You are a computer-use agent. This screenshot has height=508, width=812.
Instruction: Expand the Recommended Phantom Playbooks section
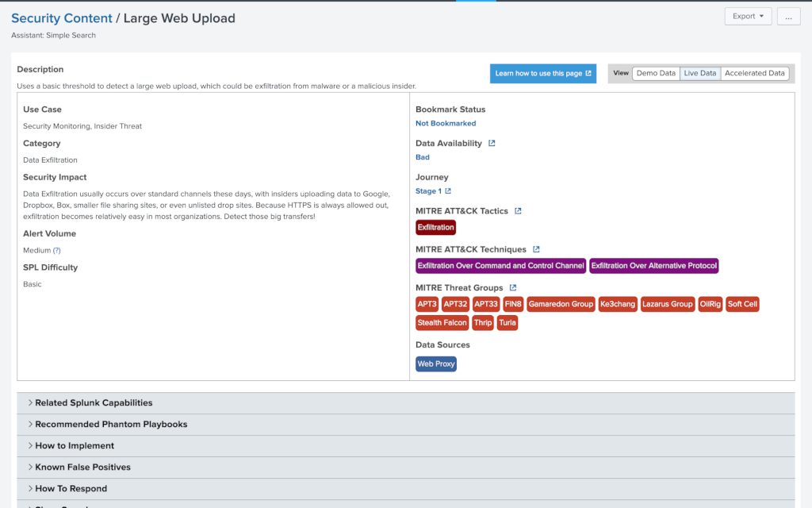pos(405,424)
